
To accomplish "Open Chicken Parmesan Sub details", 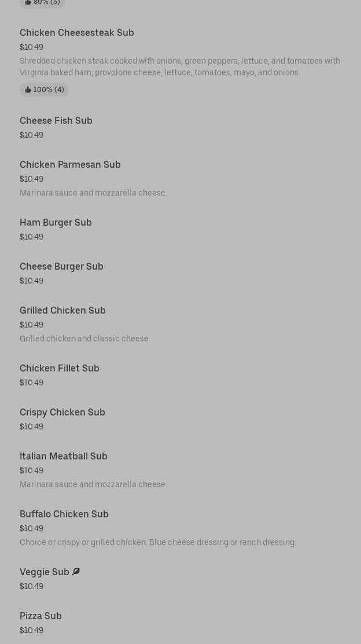I will tap(70, 165).
